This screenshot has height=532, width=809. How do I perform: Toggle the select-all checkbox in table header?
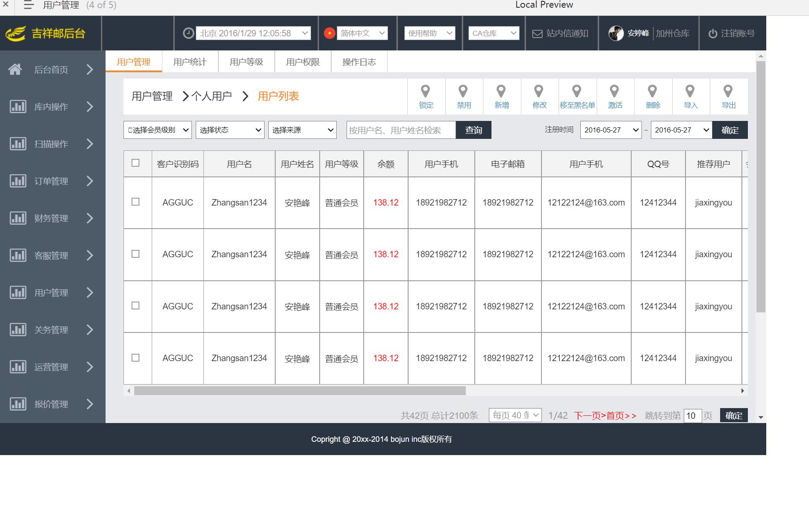(135, 163)
